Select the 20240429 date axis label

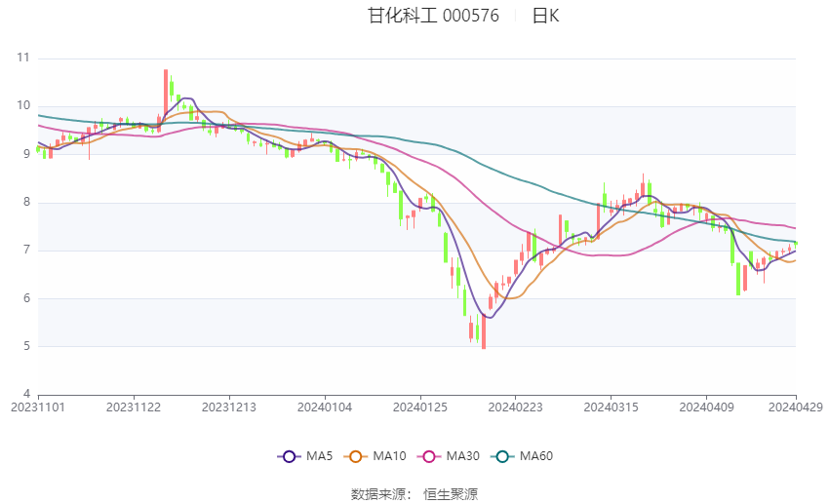796,407
